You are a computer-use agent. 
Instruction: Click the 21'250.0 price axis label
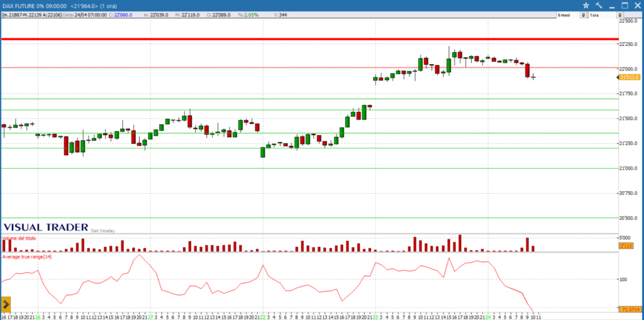pyautogui.click(x=629, y=143)
